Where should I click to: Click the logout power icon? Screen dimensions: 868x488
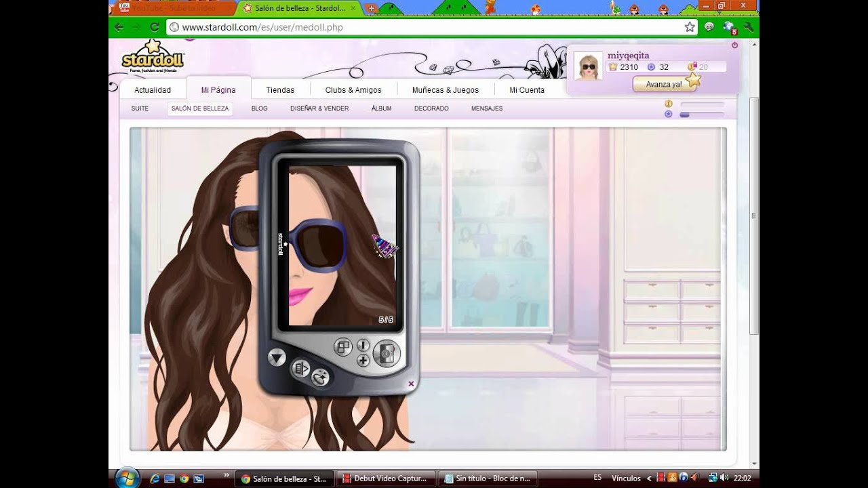coord(734,45)
